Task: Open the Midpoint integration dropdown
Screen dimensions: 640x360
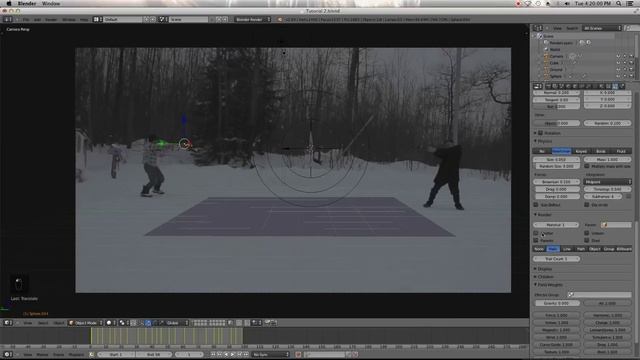Action: [608, 182]
